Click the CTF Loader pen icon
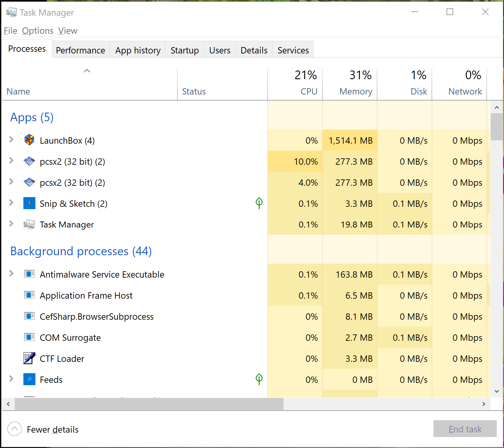504x448 pixels. pyautogui.click(x=29, y=358)
